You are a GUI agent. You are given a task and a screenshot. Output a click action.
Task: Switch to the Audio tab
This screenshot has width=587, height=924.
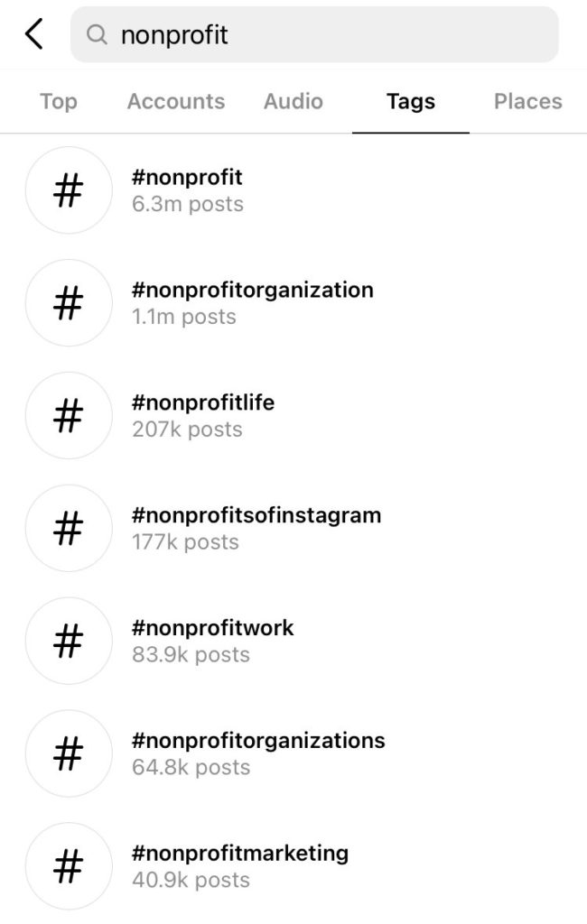(x=293, y=101)
